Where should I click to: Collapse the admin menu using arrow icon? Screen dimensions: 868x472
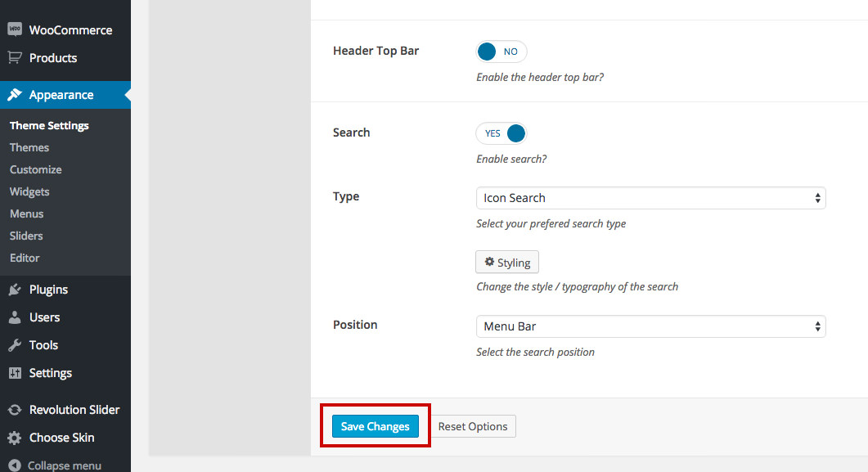tap(15, 465)
